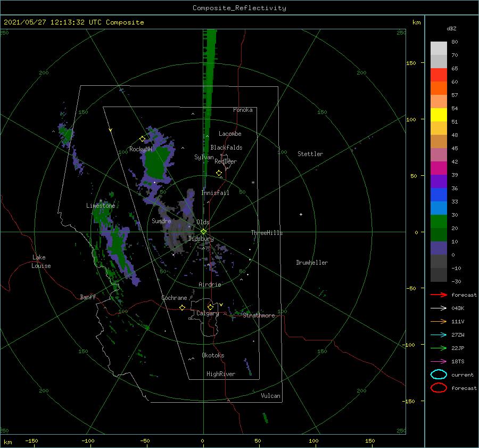The image size is (479, 448).
Task: Select the Limestone label
Action: tap(101, 206)
